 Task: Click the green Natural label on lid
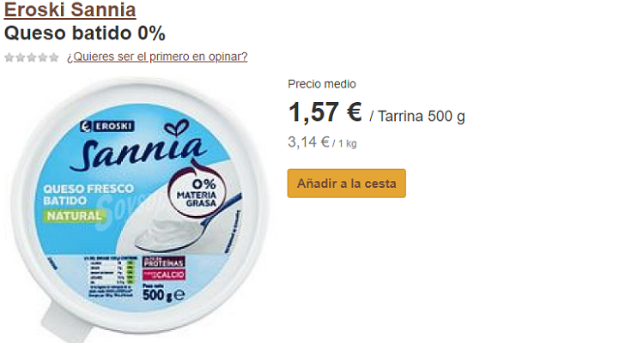tap(74, 216)
